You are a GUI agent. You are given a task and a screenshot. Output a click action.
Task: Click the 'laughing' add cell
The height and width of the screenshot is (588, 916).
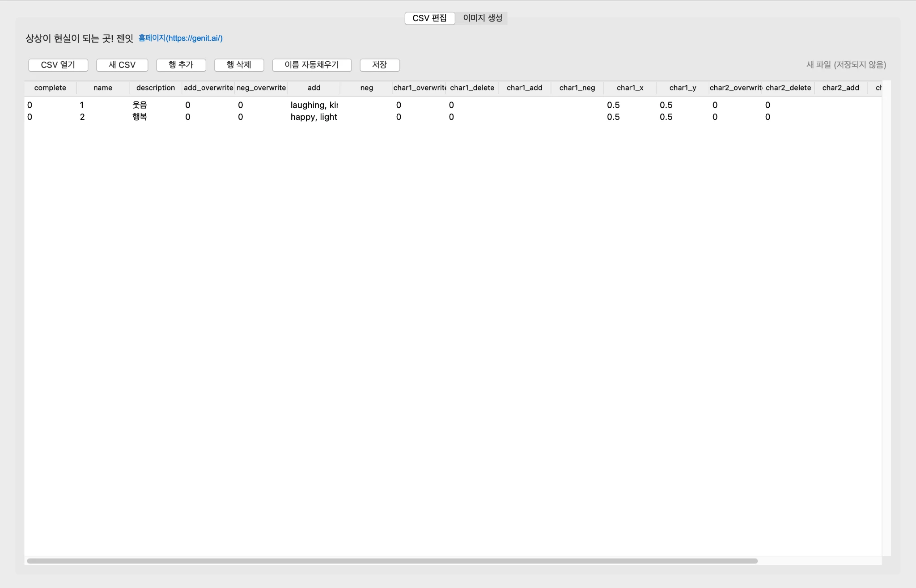(314, 105)
